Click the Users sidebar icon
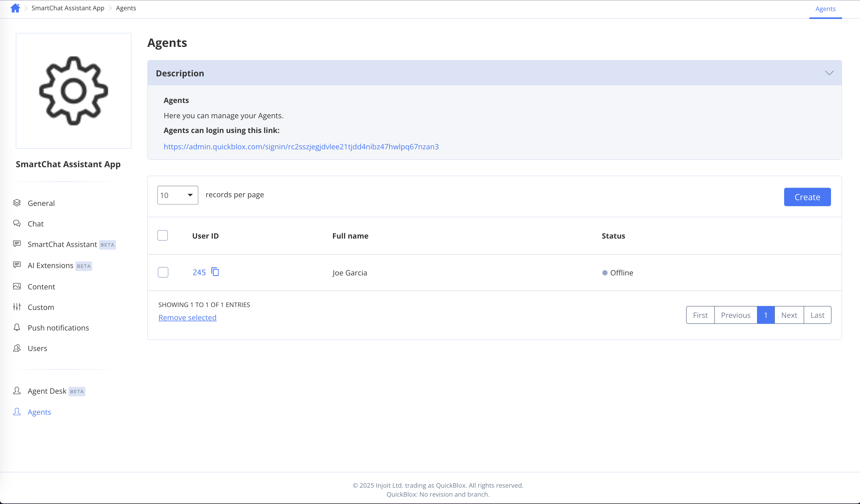The height and width of the screenshot is (504, 860). (x=17, y=348)
